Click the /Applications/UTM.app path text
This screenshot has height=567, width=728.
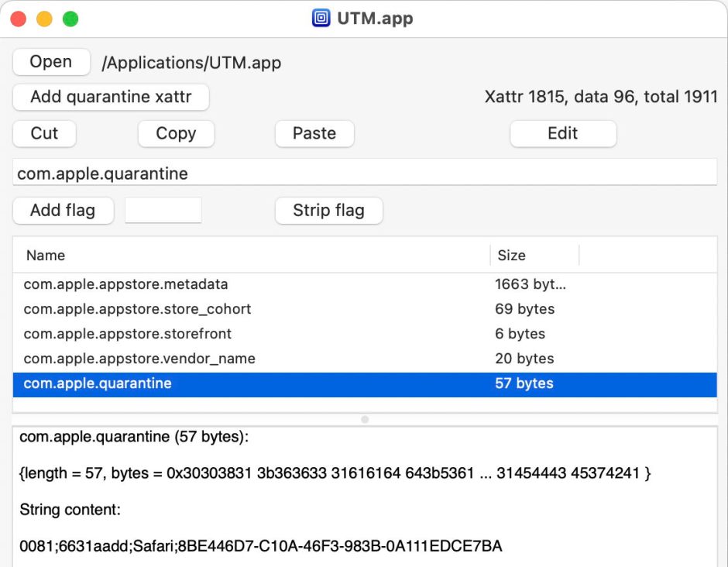[x=191, y=63]
